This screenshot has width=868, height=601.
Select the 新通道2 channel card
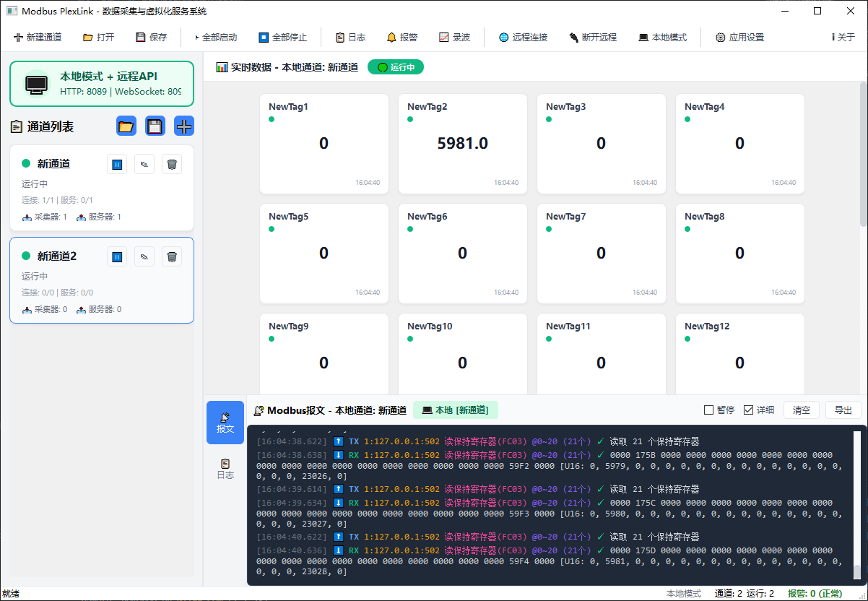click(x=102, y=280)
